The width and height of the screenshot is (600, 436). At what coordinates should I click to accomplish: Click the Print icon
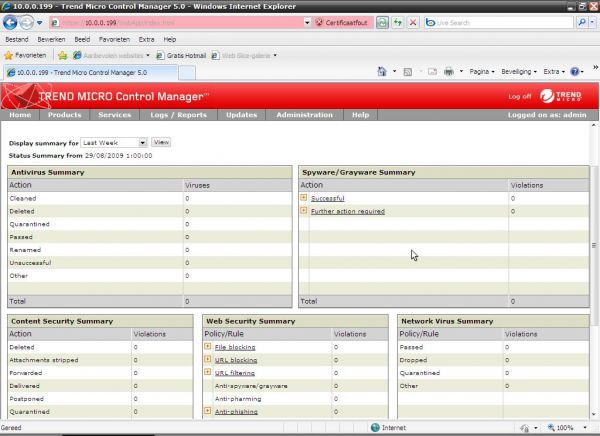[448, 72]
